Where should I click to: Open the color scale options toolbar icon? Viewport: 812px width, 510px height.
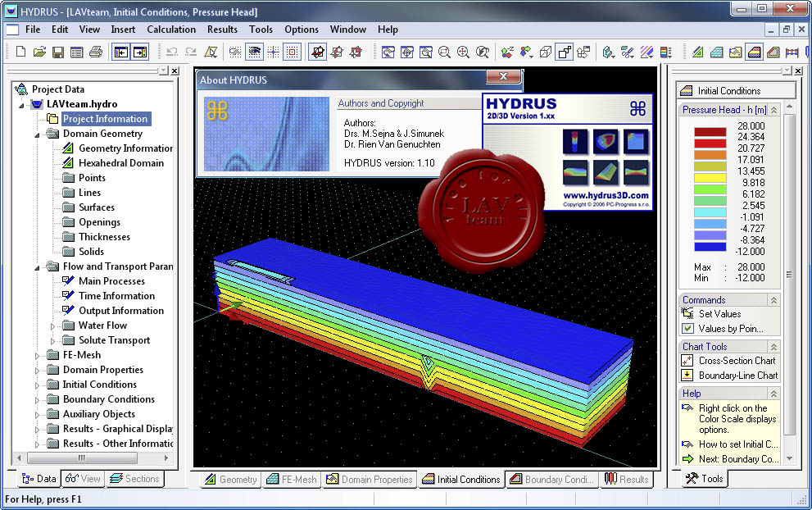666,52
